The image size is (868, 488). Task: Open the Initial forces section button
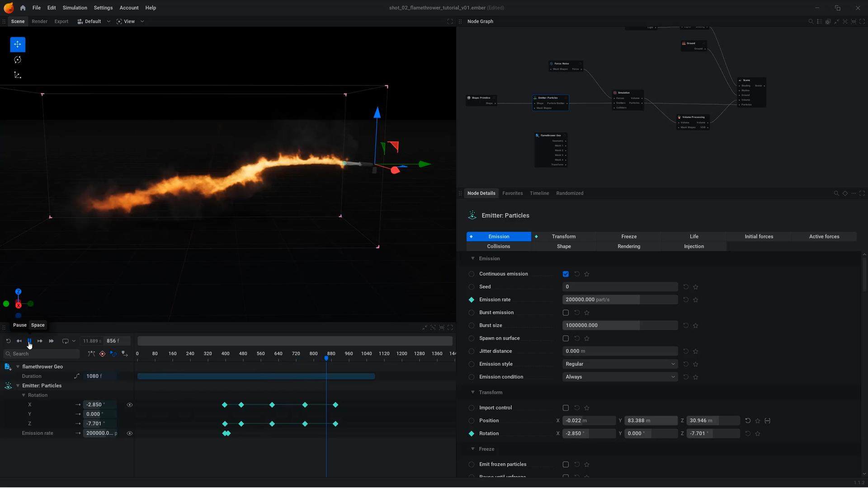click(x=759, y=237)
